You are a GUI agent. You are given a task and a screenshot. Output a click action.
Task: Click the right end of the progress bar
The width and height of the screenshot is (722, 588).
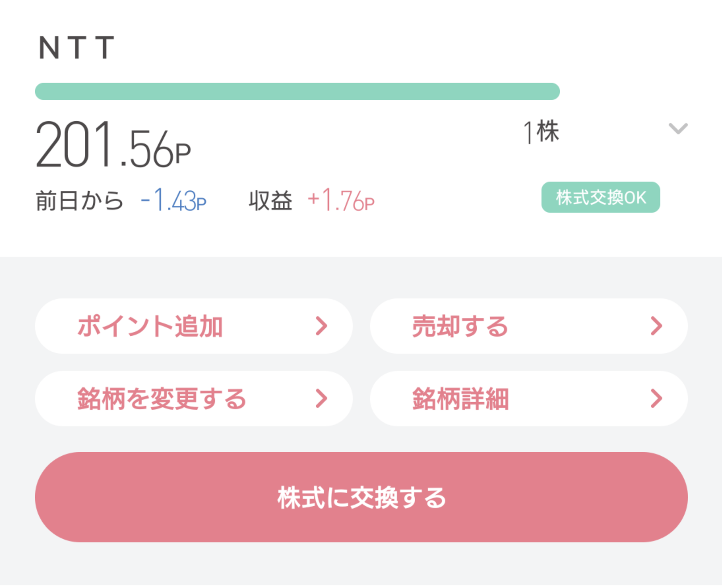click(x=552, y=91)
